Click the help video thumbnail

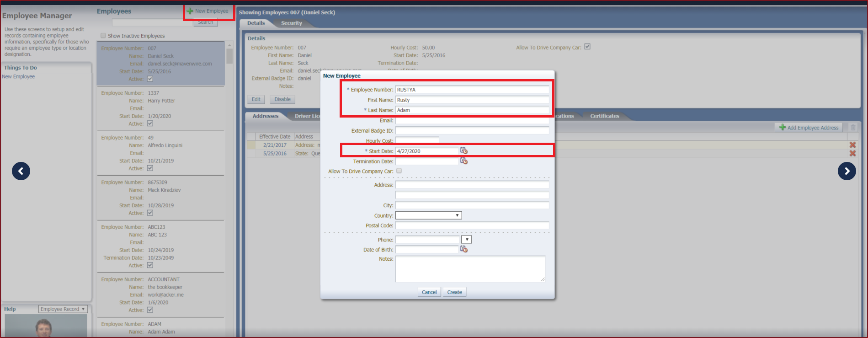[x=46, y=326]
